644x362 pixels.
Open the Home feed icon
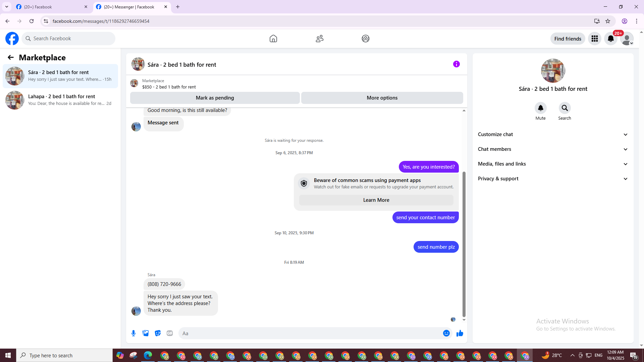[x=273, y=39]
